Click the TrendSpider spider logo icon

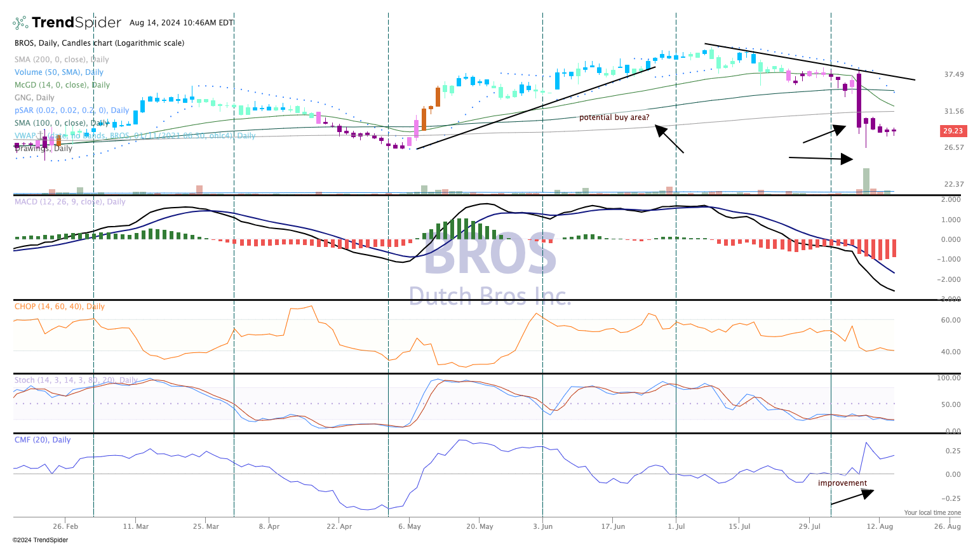click(x=20, y=23)
